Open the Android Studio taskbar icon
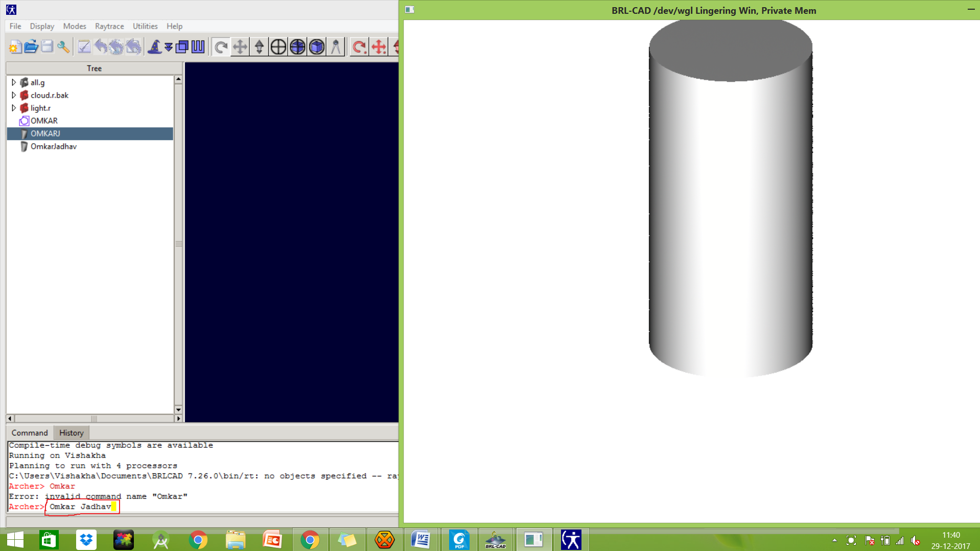Screen dimensions: 980x551 tap(161, 540)
